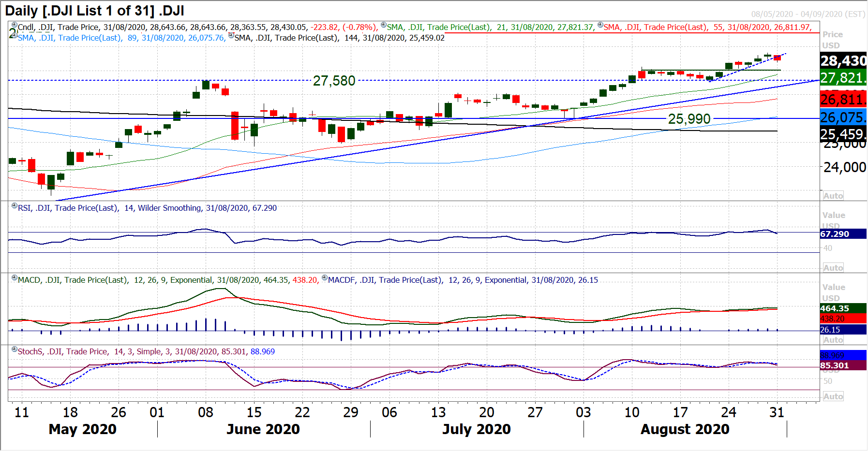Select the 28,430 last price tag

point(843,61)
